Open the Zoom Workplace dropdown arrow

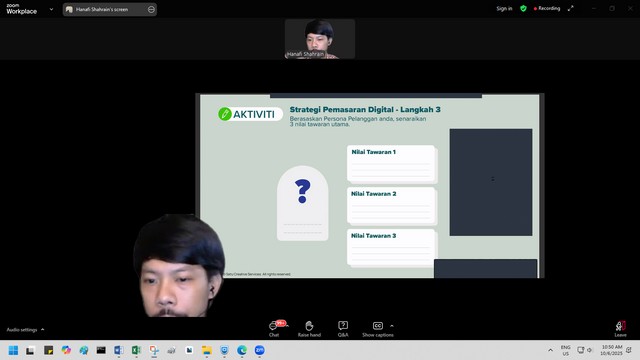click(51, 9)
